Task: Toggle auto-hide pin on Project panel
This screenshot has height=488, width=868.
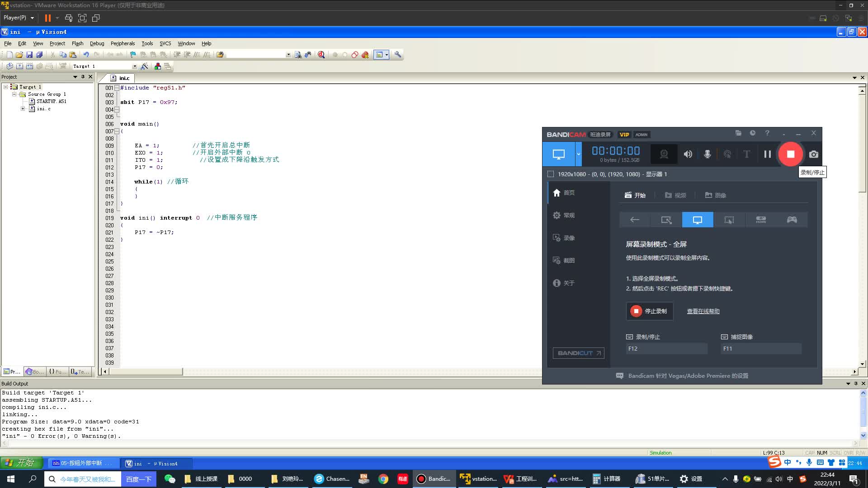Action: 83,77
